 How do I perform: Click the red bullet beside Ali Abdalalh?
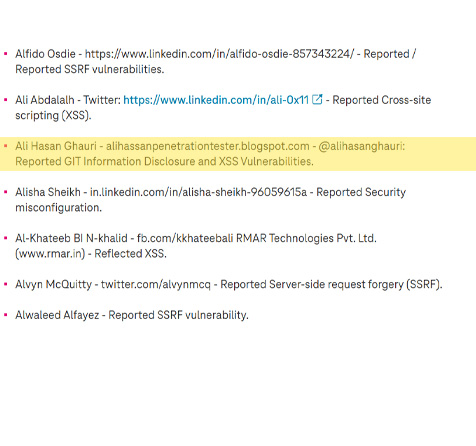tap(5, 100)
